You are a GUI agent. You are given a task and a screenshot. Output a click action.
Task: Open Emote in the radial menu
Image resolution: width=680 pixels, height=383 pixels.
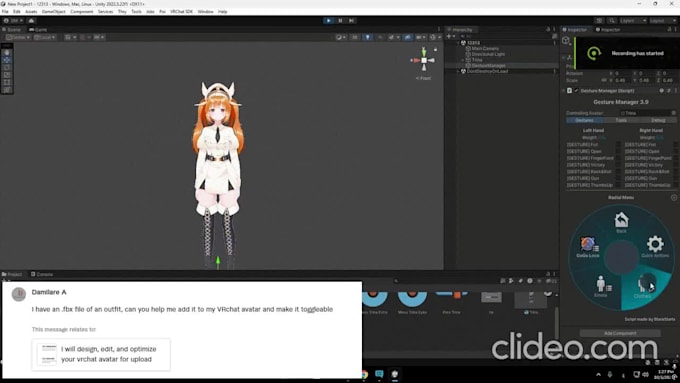tap(601, 286)
